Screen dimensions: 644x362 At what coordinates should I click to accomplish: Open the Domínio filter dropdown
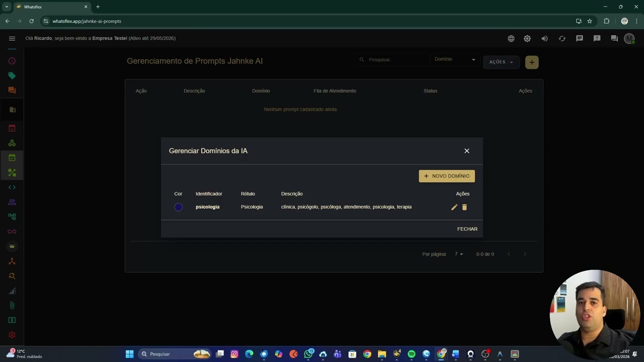pyautogui.click(x=455, y=59)
